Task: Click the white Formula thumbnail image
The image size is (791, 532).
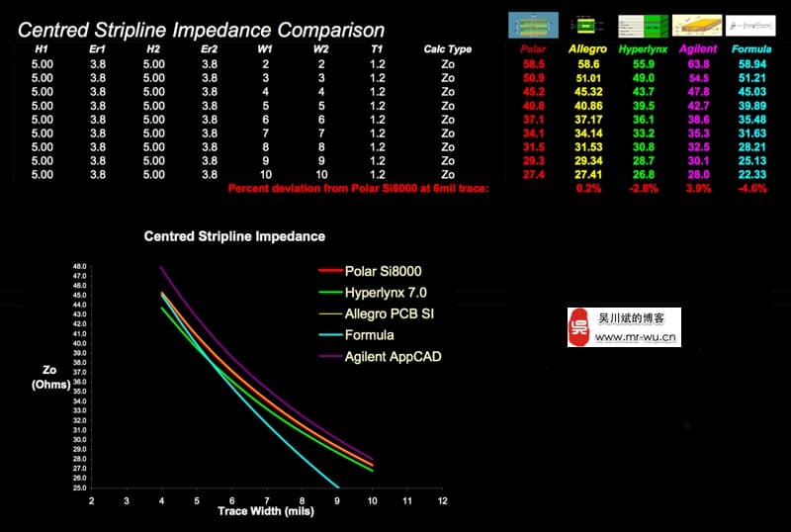Action: [750, 26]
